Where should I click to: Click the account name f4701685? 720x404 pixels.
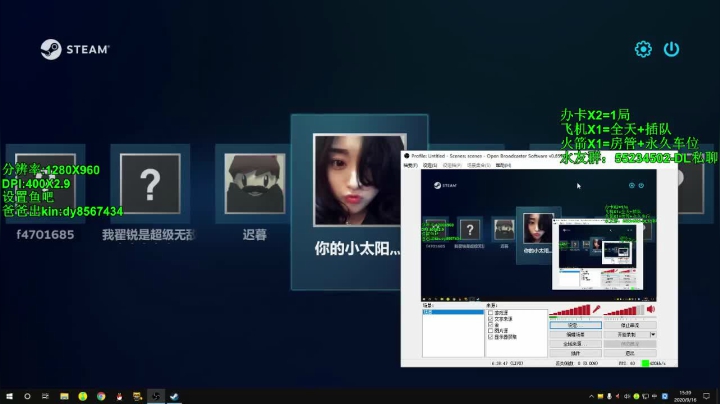pyautogui.click(x=45, y=235)
